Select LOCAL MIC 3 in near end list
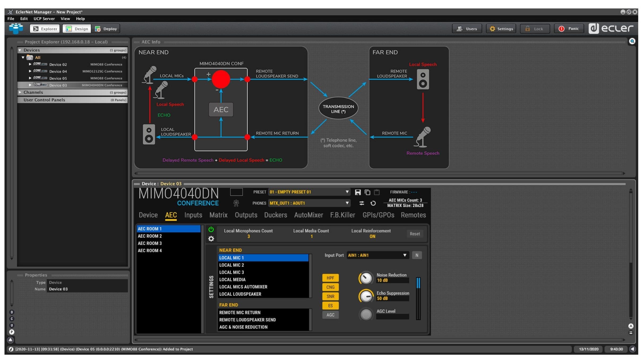 pyautogui.click(x=263, y=272)
